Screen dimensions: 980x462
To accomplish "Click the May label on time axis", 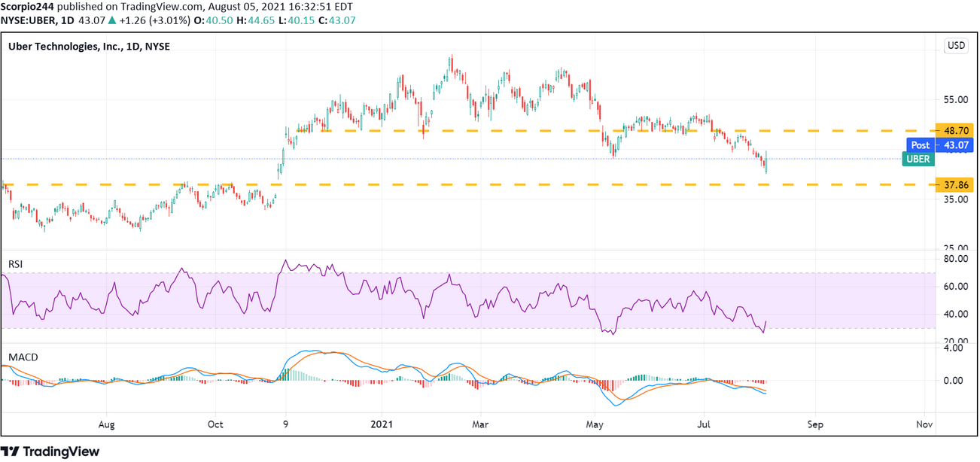I will pyautogui.click(x=595, y=424).
